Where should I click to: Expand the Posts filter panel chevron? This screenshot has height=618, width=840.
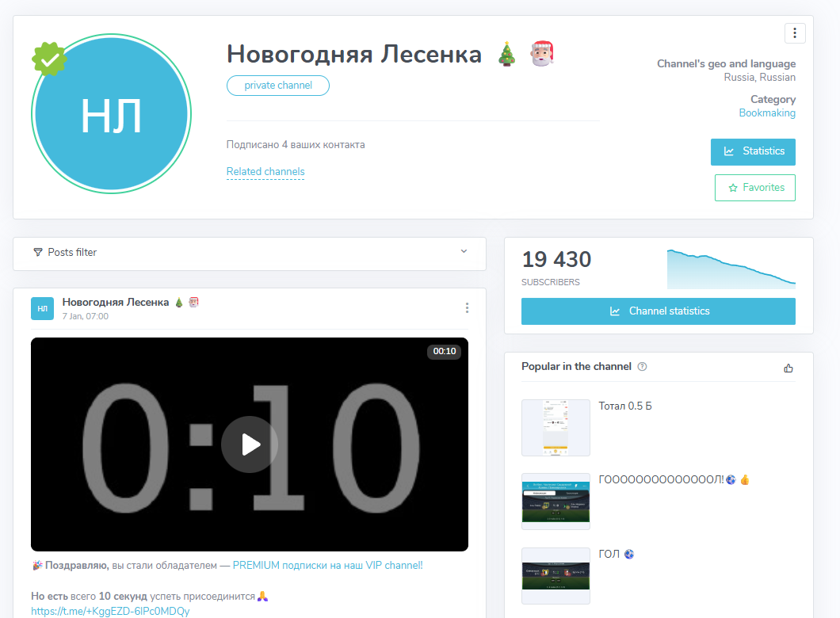(464, 253)
